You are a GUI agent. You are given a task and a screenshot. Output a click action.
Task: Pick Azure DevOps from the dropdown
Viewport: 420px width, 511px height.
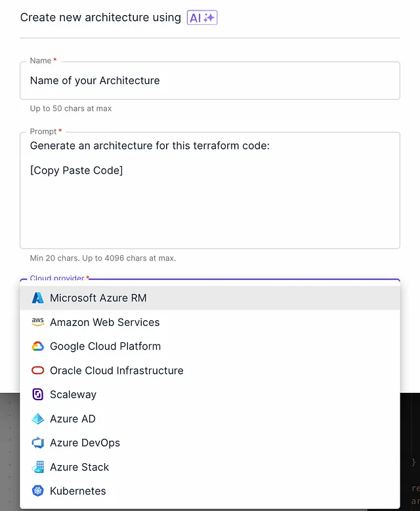tap(210, 443)
